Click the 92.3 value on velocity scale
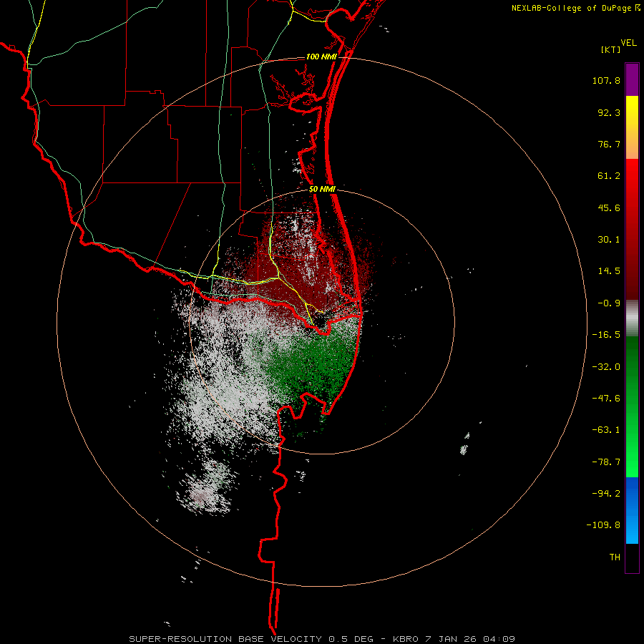Viewport: 644px width, 644px height. tap(609, 112)
